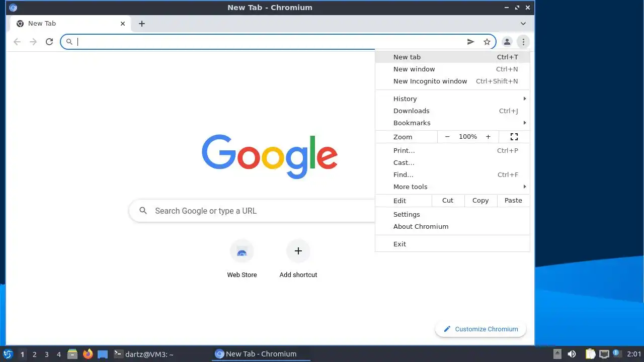This screenshot has height=362, width=644.
Task: Click the Search Google or type a URL box
Action: click(x=252, y=211)
